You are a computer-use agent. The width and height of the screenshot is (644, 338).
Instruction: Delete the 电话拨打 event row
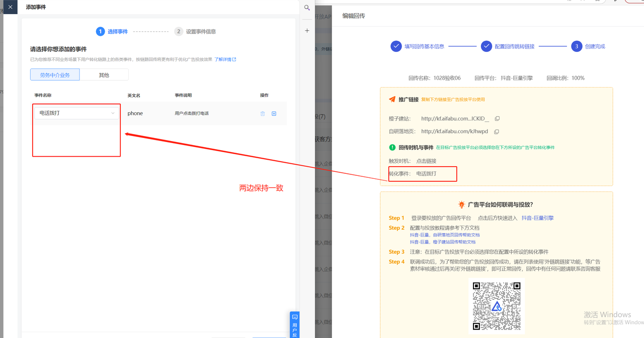pos(263,114)
